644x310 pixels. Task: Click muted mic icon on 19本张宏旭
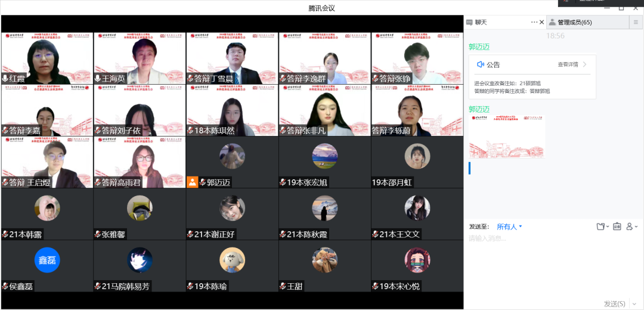point(283,182)
